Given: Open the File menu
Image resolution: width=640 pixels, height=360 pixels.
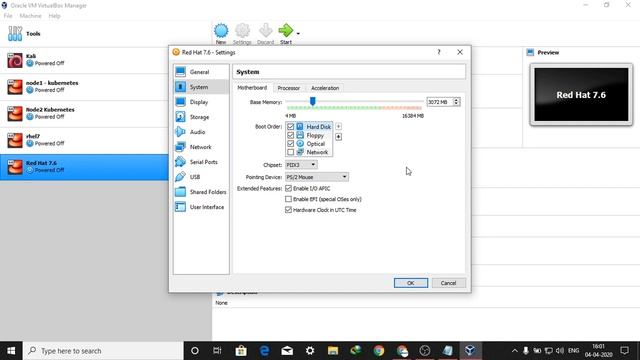Looking at the screenshot, I should [8, 16].
